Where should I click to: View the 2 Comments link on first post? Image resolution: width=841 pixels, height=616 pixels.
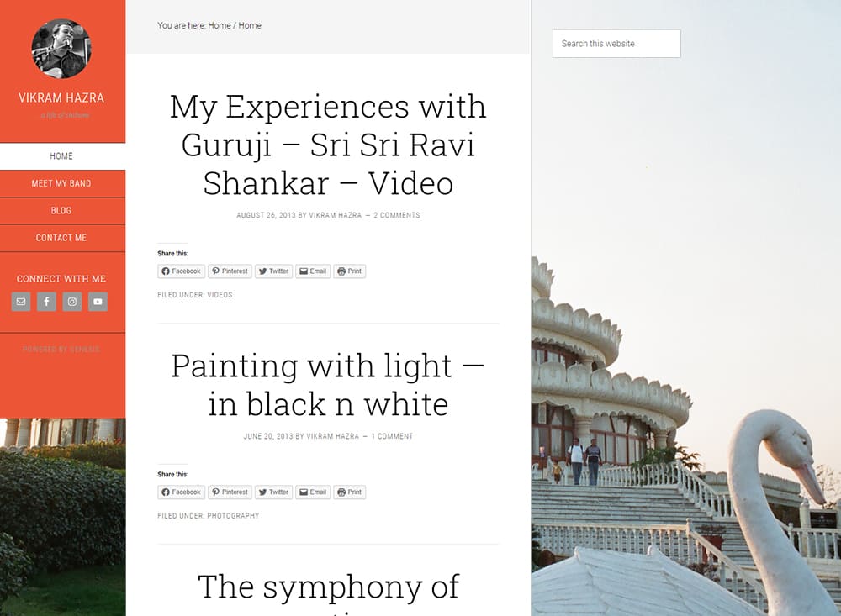click(397, 215)
